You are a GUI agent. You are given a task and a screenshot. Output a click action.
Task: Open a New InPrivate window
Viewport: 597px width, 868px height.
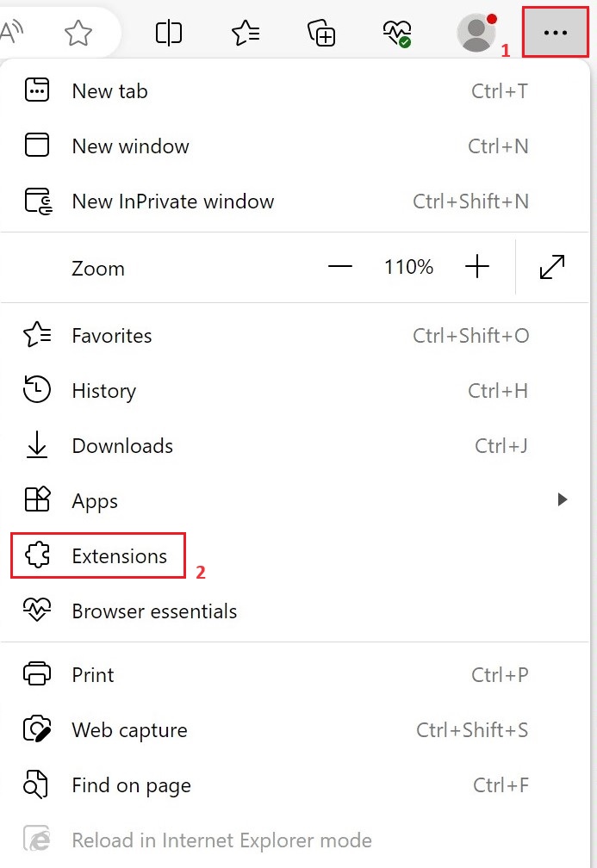172,201
